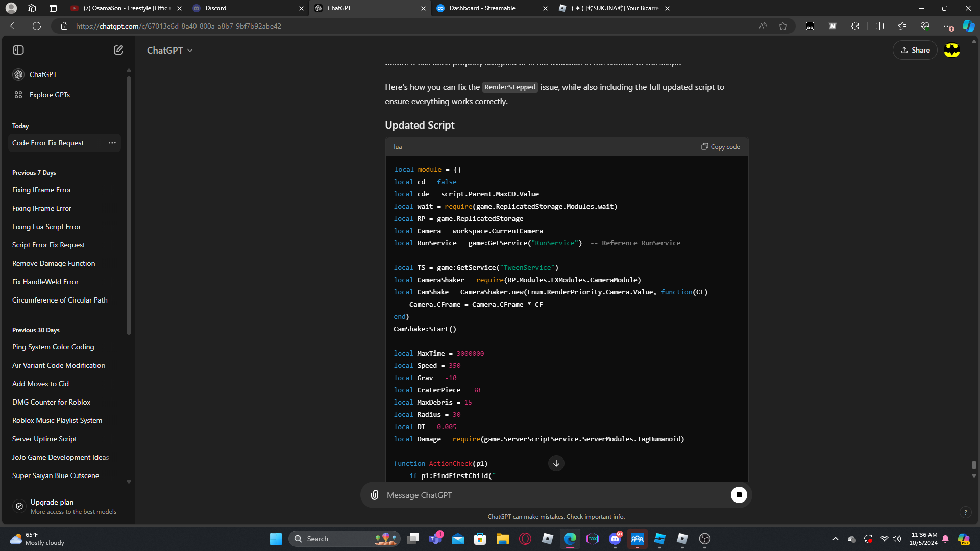Switch to the Discord browser tab
Screen dimensions: 980x551
click(216, 8)
